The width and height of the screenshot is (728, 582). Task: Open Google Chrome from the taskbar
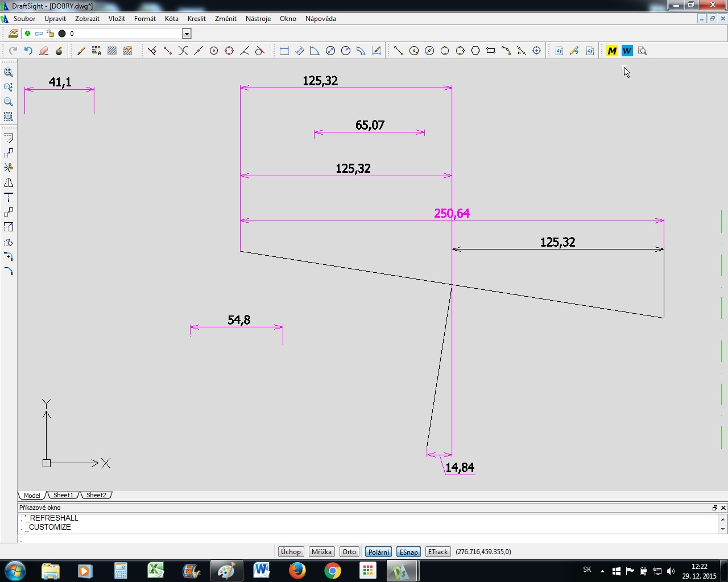332,570
